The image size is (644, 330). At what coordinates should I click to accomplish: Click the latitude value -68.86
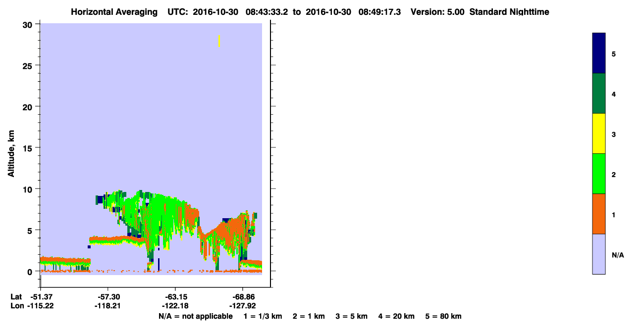click(x=243, y=296)
